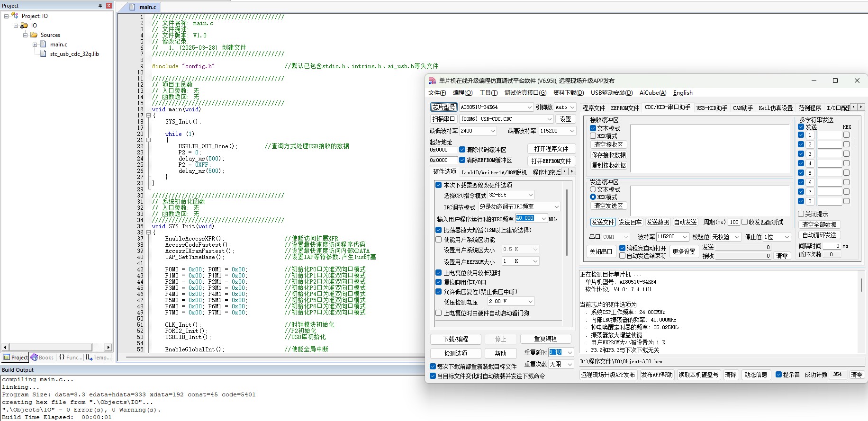Select 文本模式 radio in the send buffer section
The image size is (868, 421).
click(593, 189)
